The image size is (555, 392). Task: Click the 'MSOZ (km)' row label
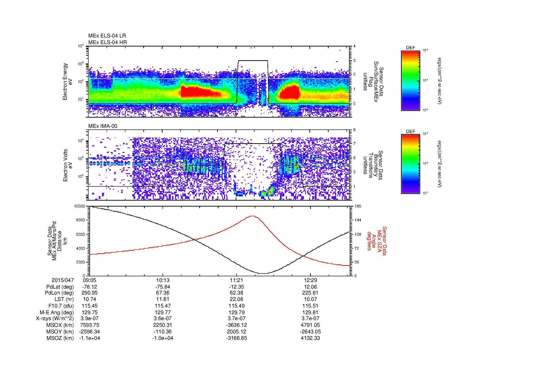[60, 338]
